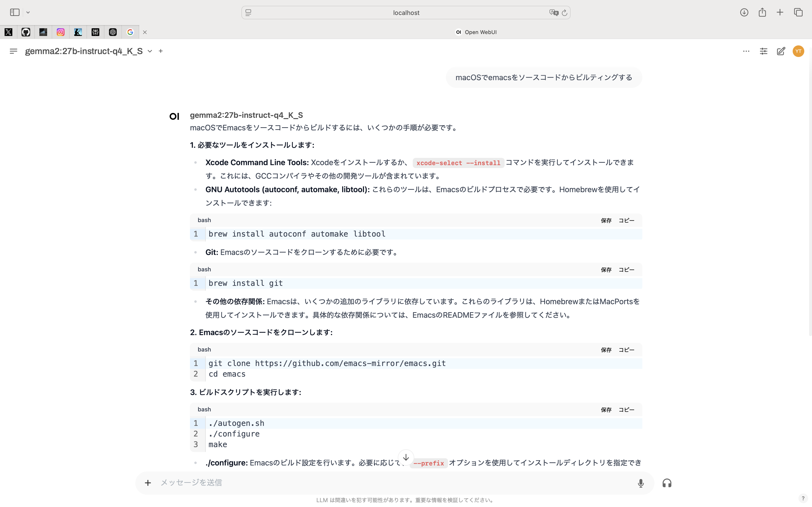This screenshot has width=812, height=507.
Task: Switch to the GitHub pinned tab
Action: (x=26, y=32)
